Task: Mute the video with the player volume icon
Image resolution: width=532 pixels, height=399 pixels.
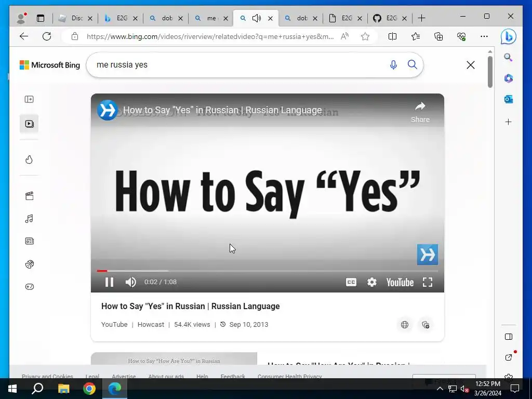Action: point(130,282)
